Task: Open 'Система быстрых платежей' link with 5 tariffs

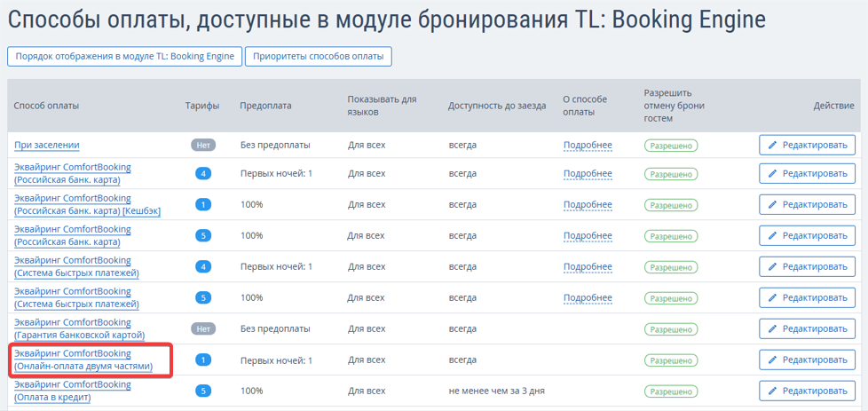Action: click(x=76, y=298)
